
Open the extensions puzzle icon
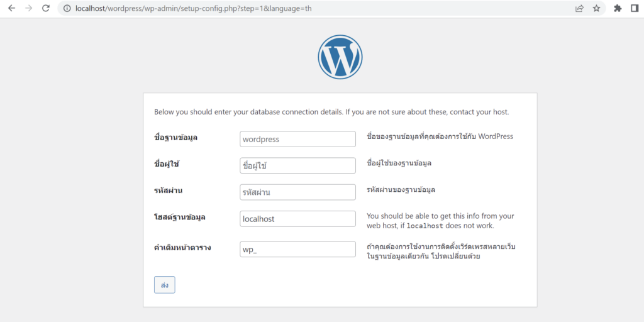coord(618,8)
